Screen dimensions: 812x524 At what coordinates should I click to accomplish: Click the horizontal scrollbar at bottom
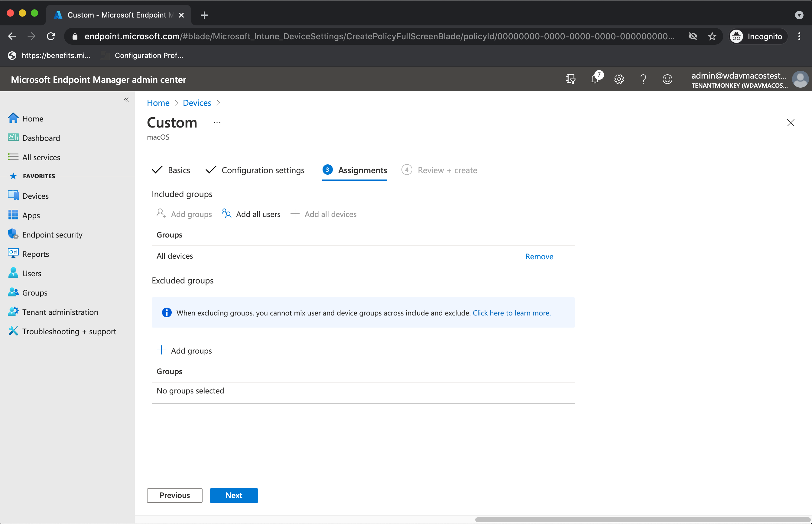click(x=642, y=519)
